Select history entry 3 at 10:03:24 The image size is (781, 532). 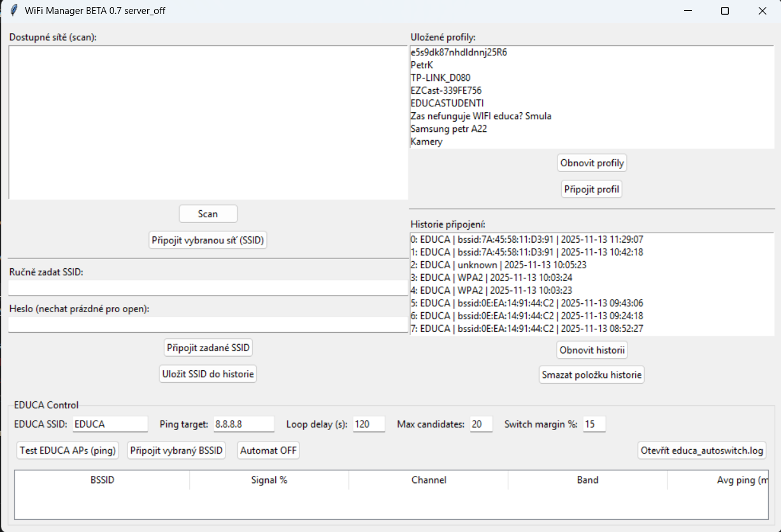pos(592,278)
